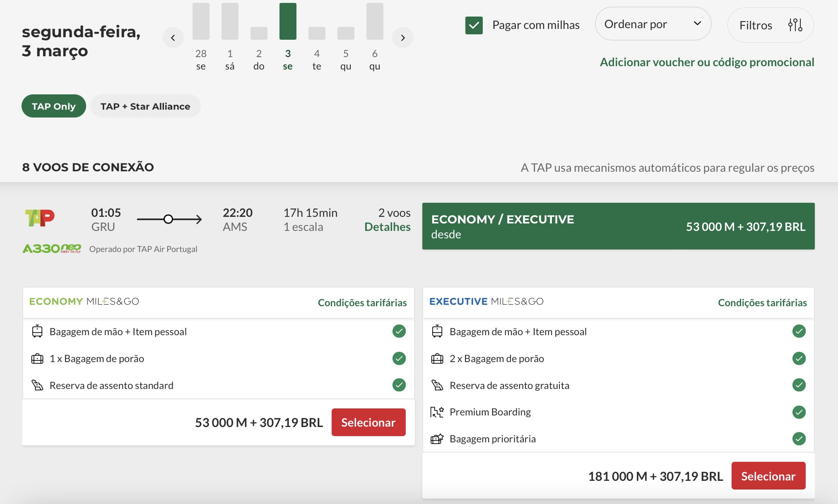Screen dimensions: 838x504
Task: Go to next dates with right arrow
Action: 402,38
